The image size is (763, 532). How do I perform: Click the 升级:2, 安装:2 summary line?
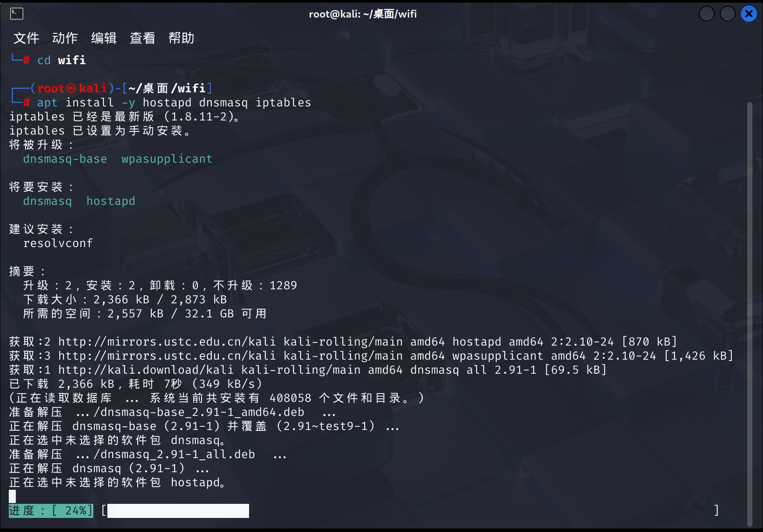click(160, 285)
